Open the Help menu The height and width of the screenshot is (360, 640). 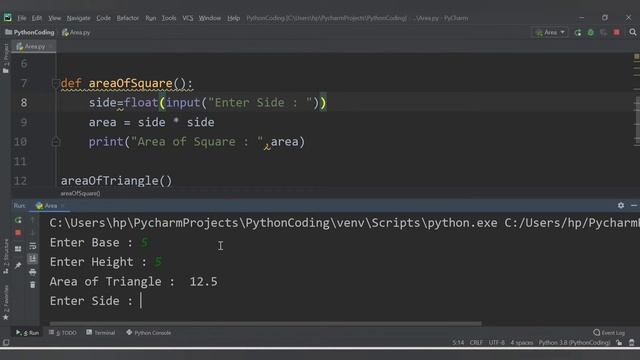point(233,18)
